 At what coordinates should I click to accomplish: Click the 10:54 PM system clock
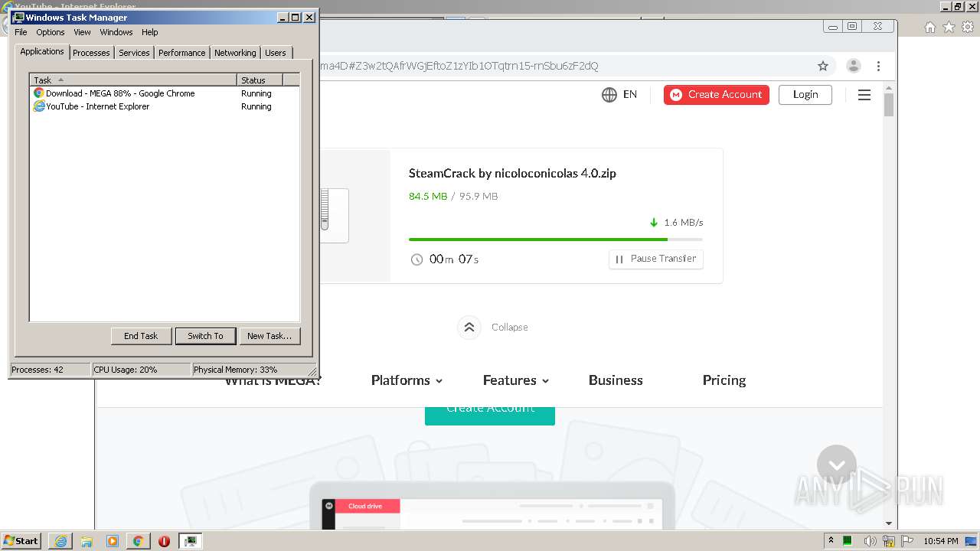pos(941,541)
